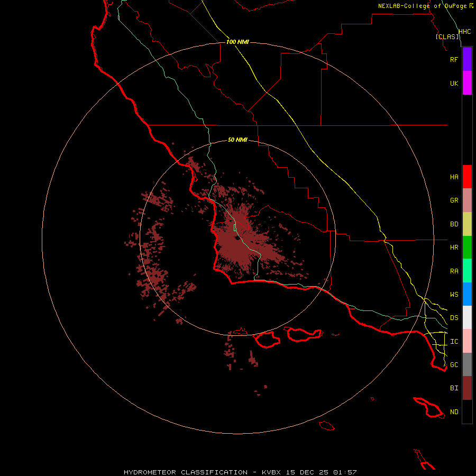476x476 pixels.
Task: Click the GR pink-brown legend swatch
Action: (467, 200)
